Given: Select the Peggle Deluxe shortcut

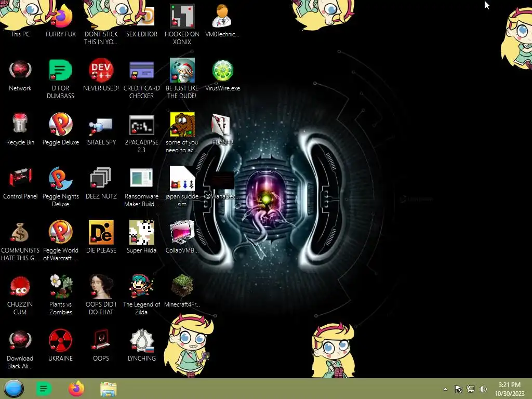Looking at the screenshot, I should click(x=61, y=129).
